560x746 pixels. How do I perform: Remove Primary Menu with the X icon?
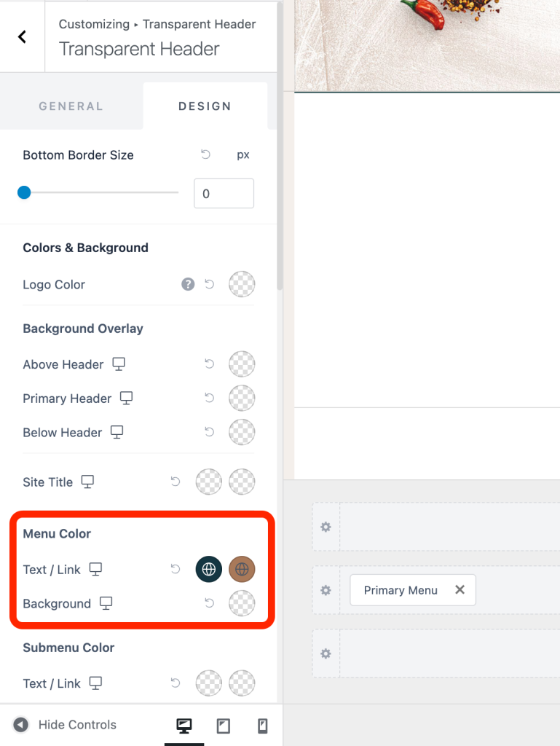pos(460,590)
